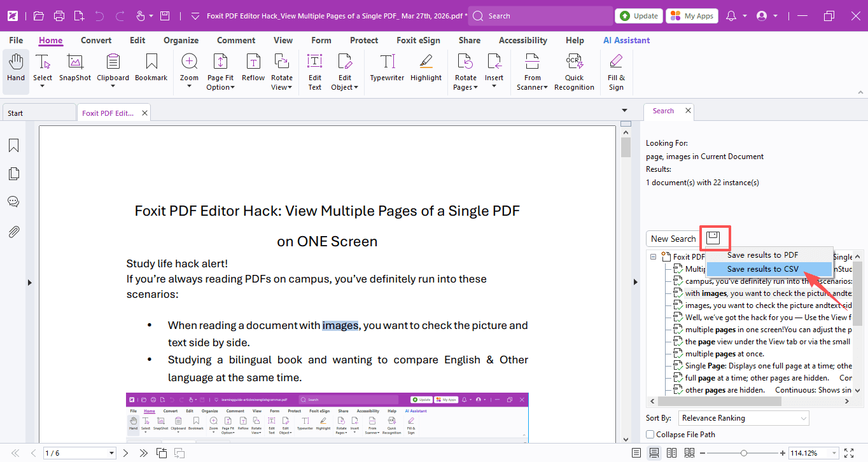Open the Fill & Sign tool
Screen dimensions: 868x462
click(616, 72)
